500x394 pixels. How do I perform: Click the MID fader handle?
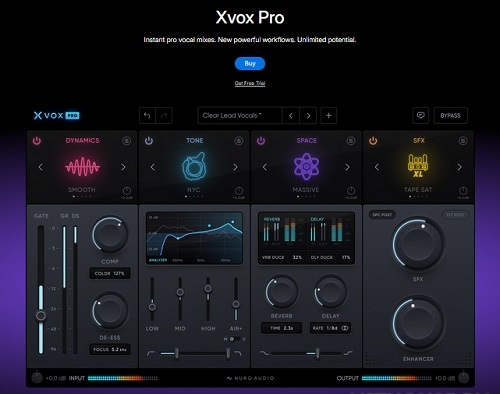pyautogui.click(x=180, y=292)
